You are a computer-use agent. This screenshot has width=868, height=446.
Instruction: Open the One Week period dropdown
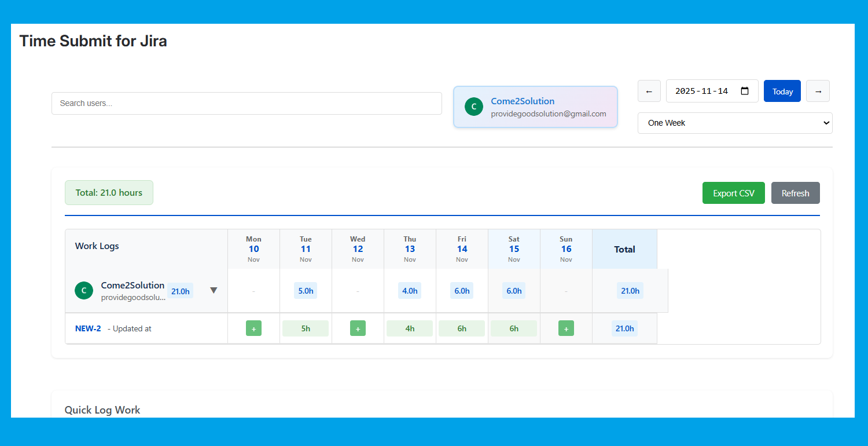[x=735, y=123]
